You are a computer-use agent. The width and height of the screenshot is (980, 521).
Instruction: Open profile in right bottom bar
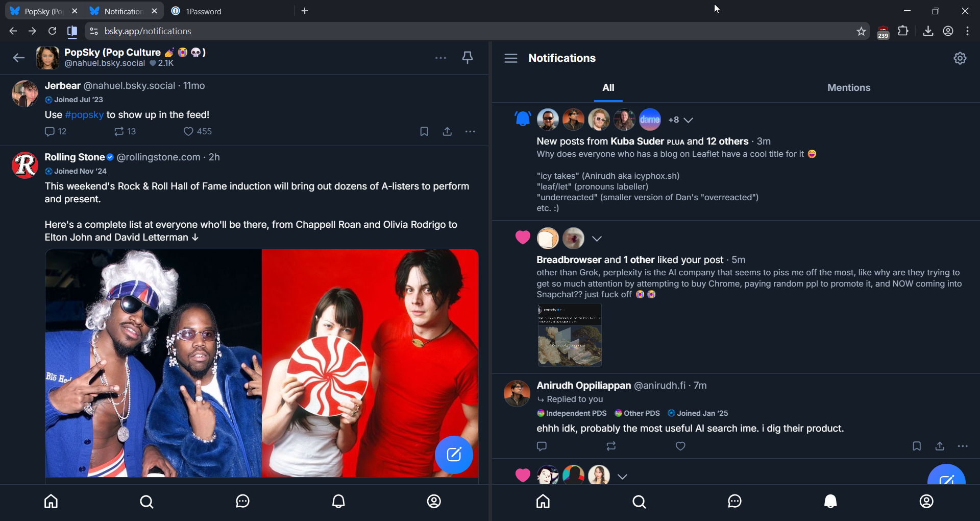926,502
